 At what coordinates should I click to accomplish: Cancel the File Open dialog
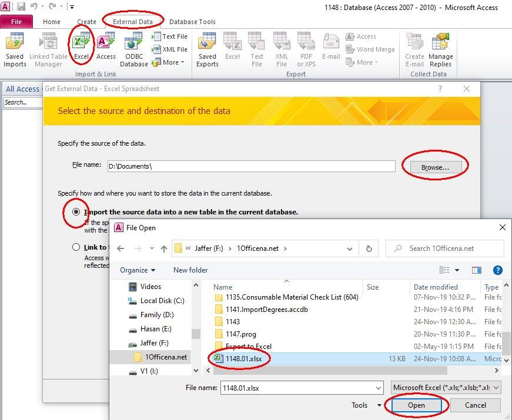[x=475, y=405]
